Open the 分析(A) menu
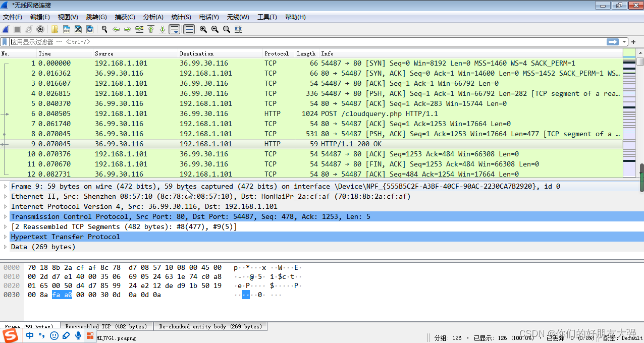The width and height of the screenshot is (644, 343). point(153,17)
